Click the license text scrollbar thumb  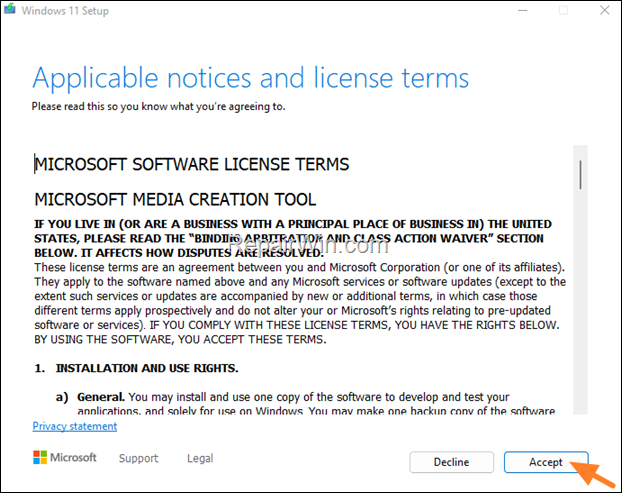[580, 175]
